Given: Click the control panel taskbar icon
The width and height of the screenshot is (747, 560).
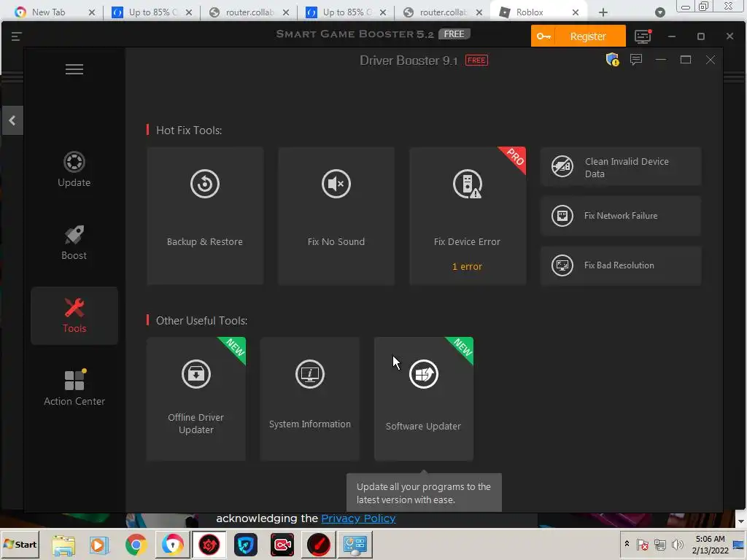Looking at the screenshot, I should 355,545.
